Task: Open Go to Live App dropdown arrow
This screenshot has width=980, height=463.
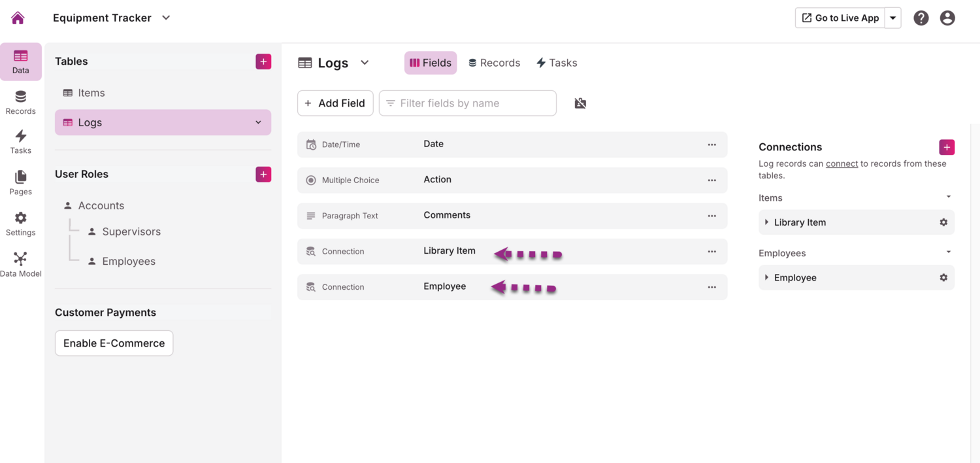Action: tap(893, 18)
